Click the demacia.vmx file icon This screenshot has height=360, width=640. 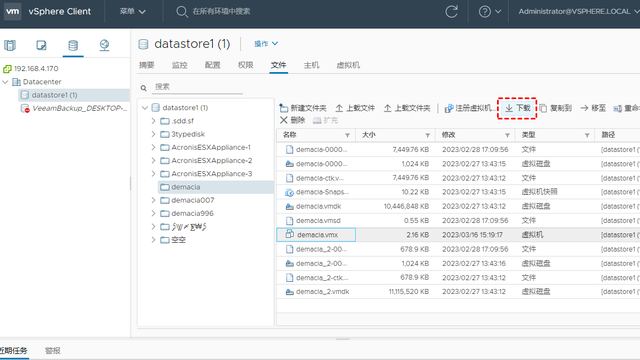click(289, 234)
